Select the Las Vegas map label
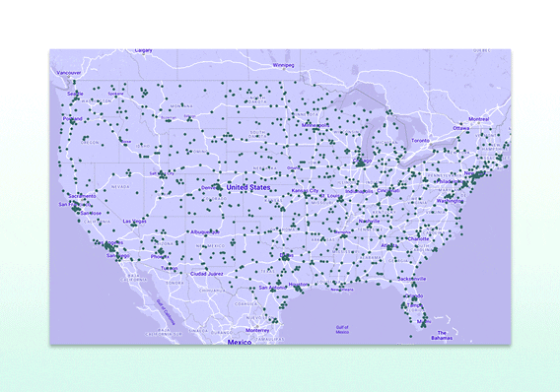Viewport: 560px width, 392px height. click(135, 222)
